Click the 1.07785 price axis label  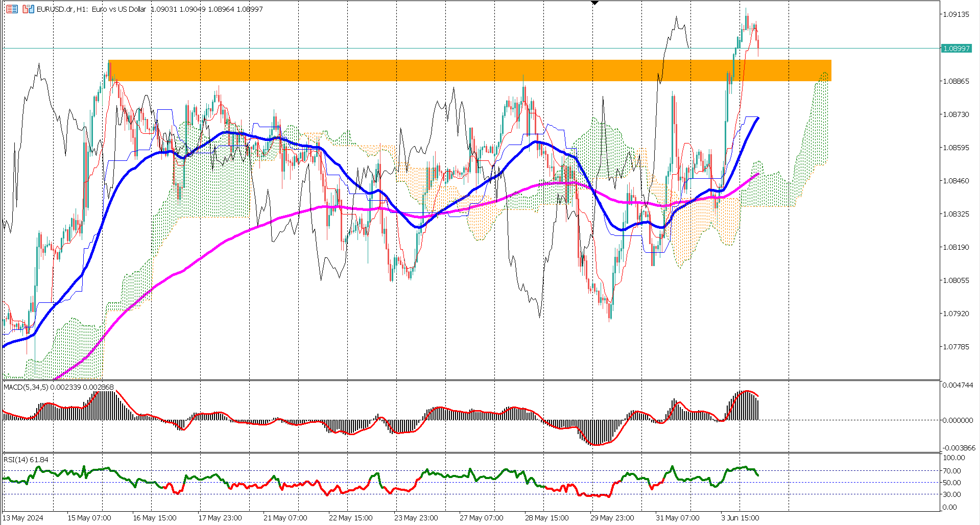pyautogui.click(x=955, y=347)
